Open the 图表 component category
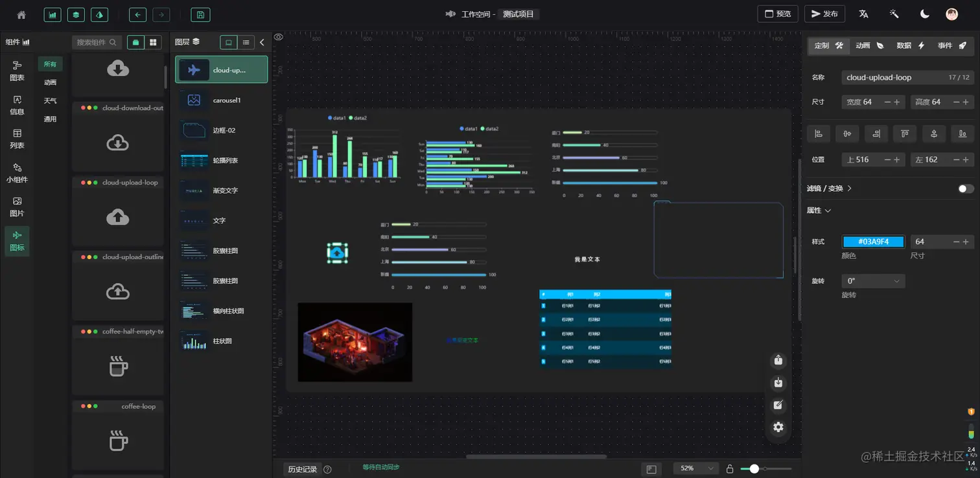This screenshot has width=980, height=478. (17, 71)
